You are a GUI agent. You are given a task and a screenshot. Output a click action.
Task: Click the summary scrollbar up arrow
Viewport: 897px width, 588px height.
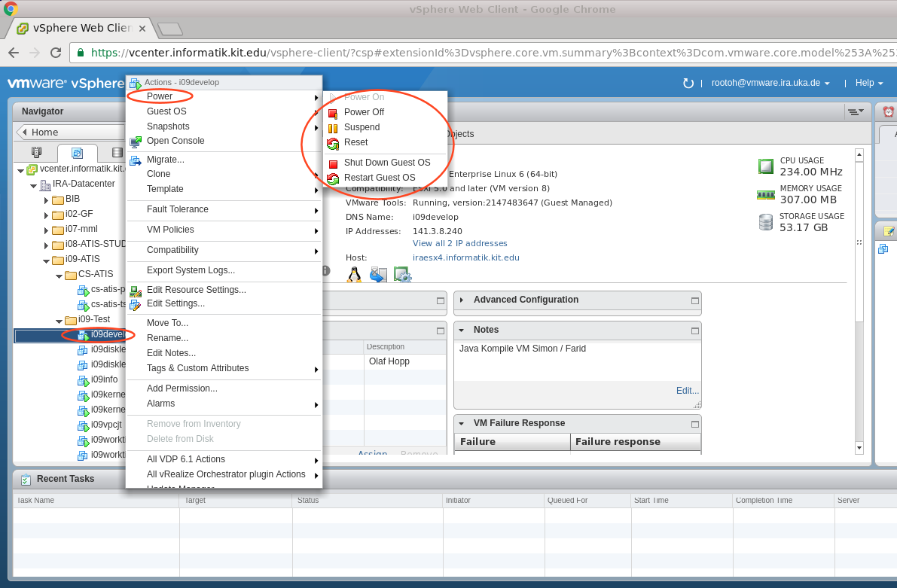(x=859, y=155)
